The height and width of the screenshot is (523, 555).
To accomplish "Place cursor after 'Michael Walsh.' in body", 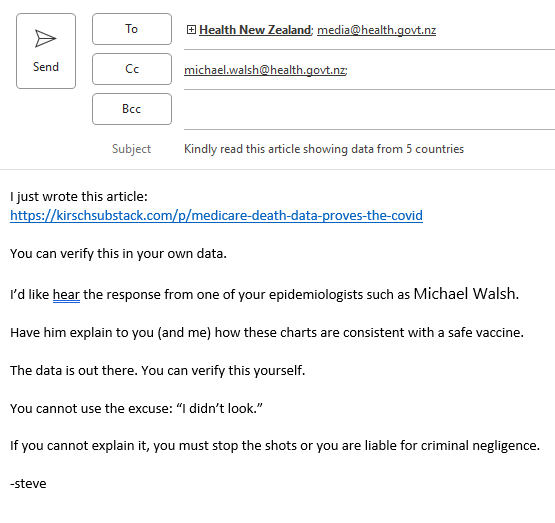I will (520, 294).
